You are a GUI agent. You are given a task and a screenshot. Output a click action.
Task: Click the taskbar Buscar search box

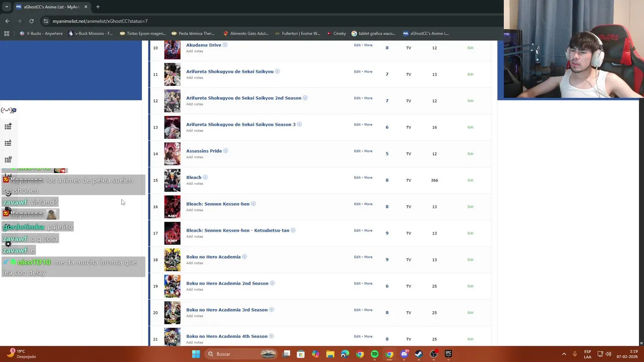click(242, 354)
